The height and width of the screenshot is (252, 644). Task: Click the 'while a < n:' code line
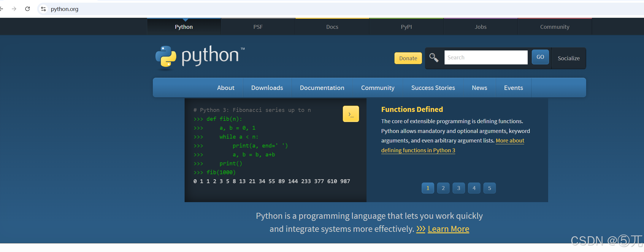(x=239, y=137)
